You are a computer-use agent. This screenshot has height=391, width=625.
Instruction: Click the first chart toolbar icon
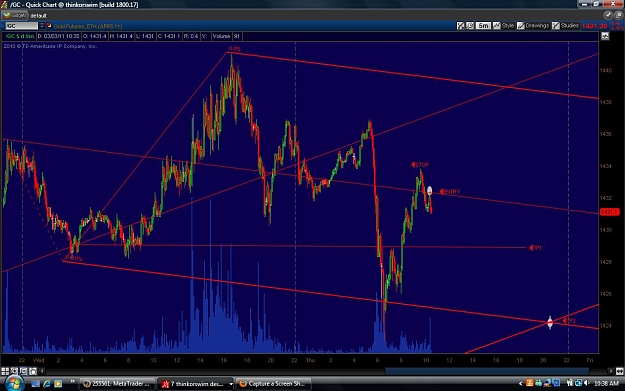pos(461,26)
